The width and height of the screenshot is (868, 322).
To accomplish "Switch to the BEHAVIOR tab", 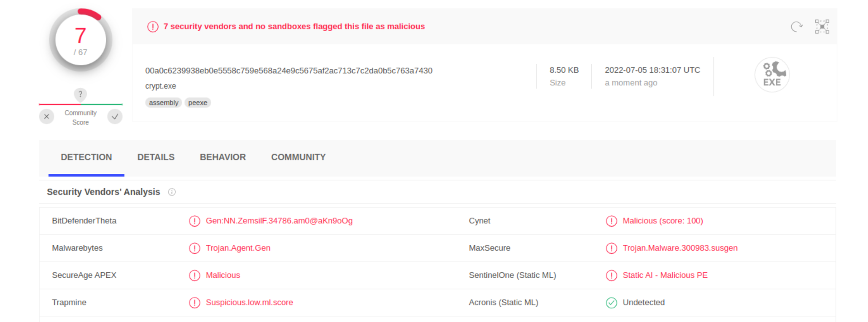I will (x=223, y=157).
